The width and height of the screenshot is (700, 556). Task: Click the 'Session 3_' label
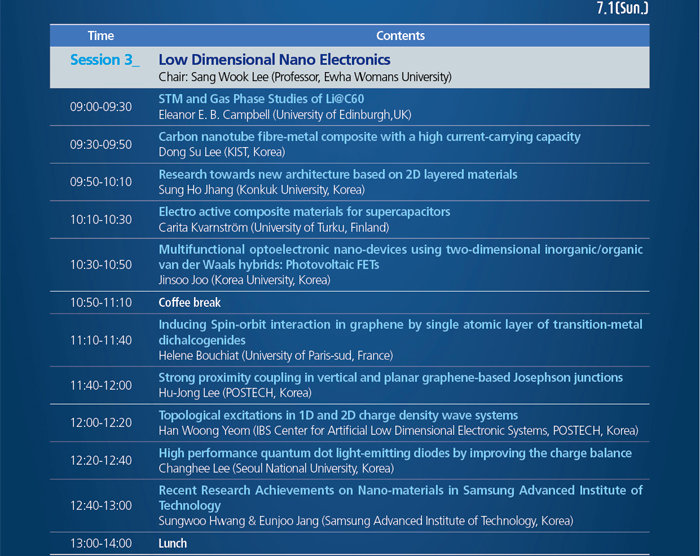click(x=105, y=60)
